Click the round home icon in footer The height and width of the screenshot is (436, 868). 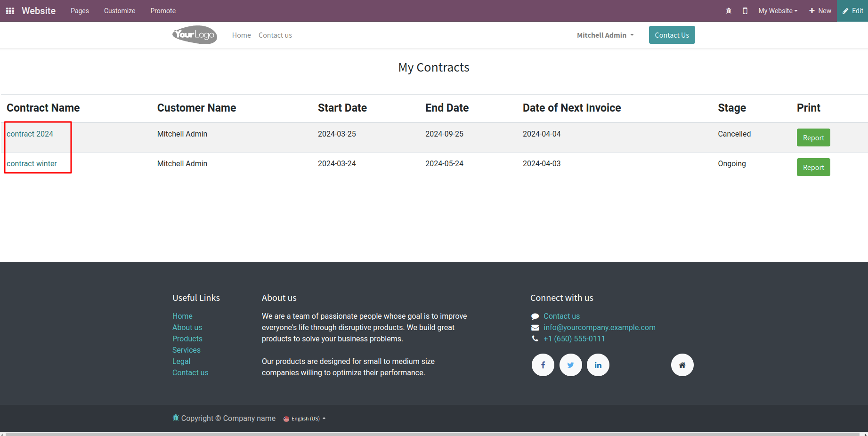[682, 365]
